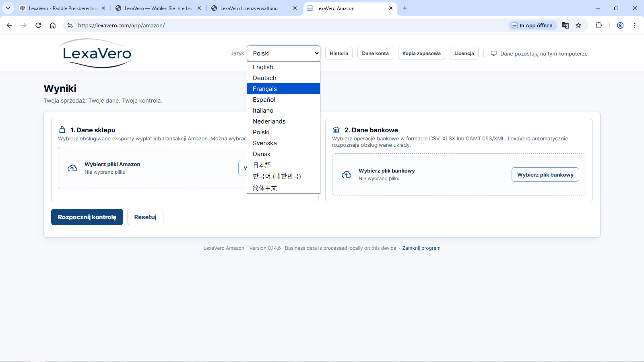Image resolution: width=644 pixels, height=362 pixels.
Task: Open the Historia page
Action: point(339,53)
